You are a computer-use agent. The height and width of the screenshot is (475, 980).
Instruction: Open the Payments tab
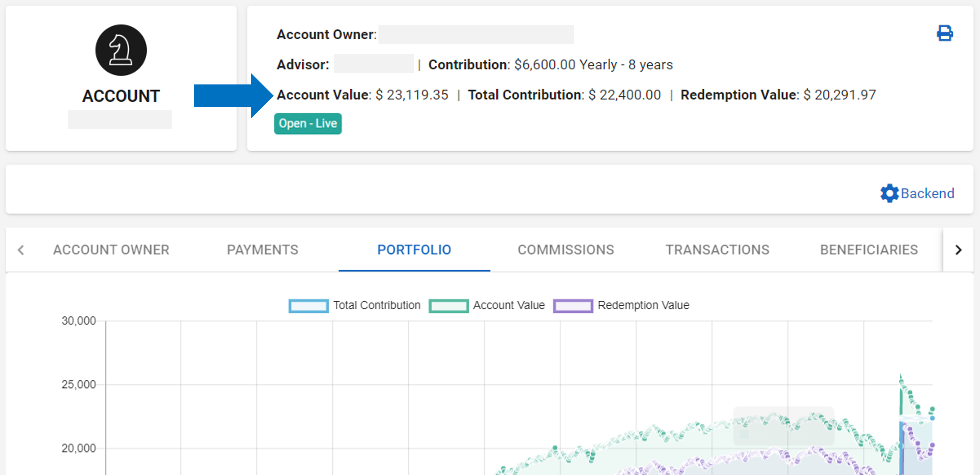click(262, 249)
